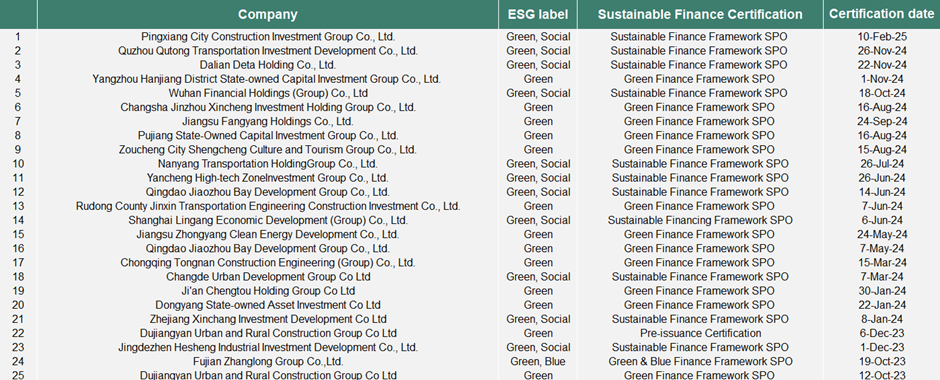Click Shanghai Lingang Economic Development cell
This screenshot has height=380, width=940.
pos(267,220)
